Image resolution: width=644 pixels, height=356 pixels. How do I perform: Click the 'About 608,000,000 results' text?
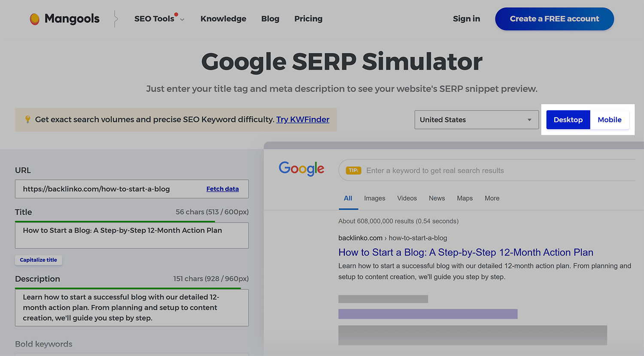click(398, 221)
